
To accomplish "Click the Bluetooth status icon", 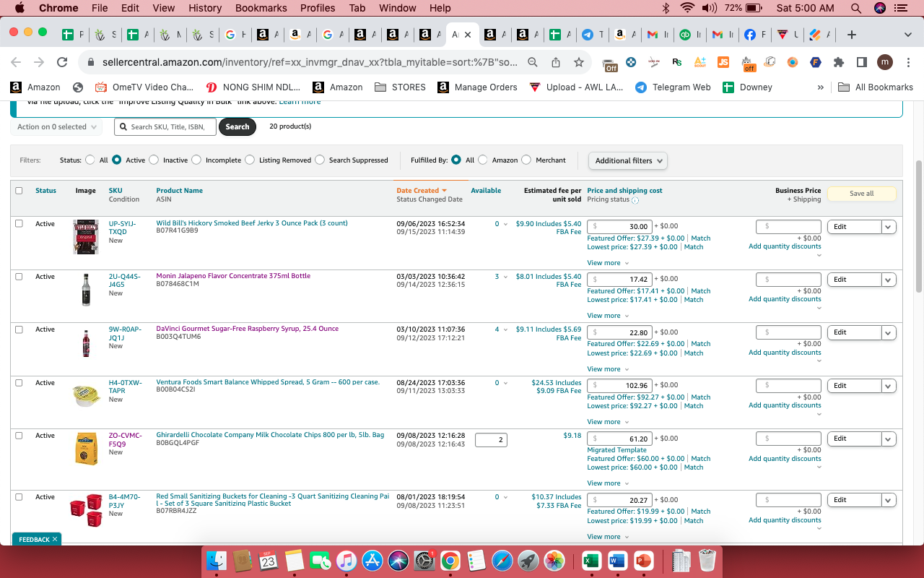I will [x=666, y=8].
